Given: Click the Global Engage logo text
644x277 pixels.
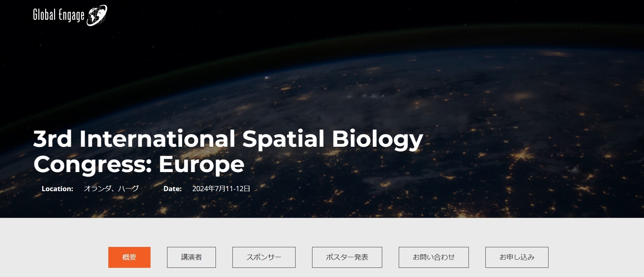Looking at the screenshot, I should tap(59, 15).
